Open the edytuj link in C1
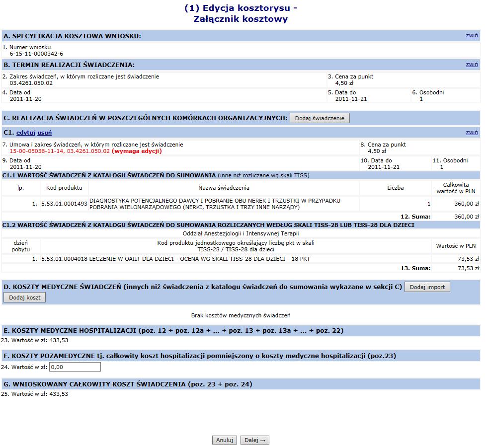Image resolution: width=487 pixels, height=448 pixels. [26, 133]
